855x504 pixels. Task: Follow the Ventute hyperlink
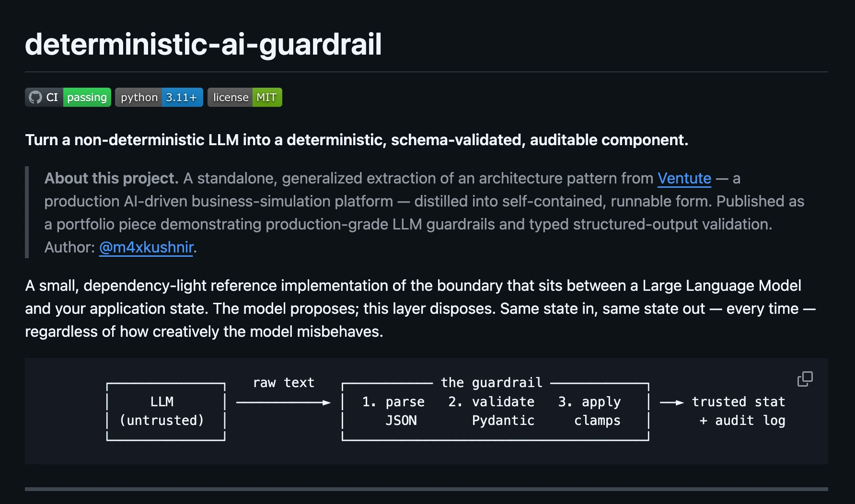pos(684,178)
